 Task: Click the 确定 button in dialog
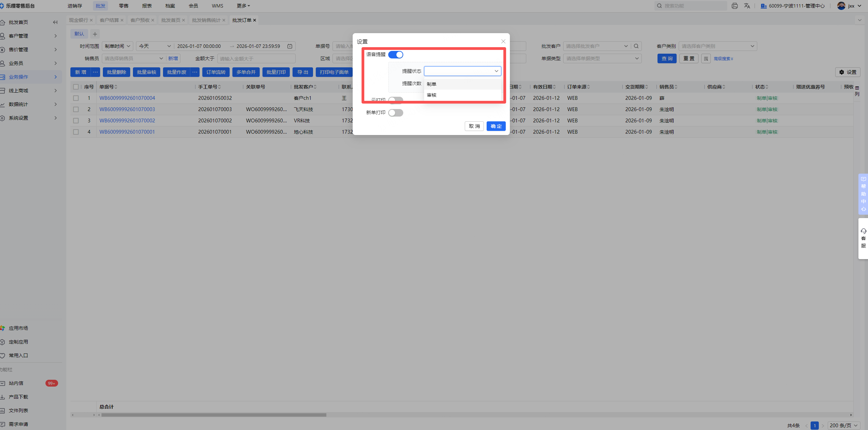(x=496, y=126)
